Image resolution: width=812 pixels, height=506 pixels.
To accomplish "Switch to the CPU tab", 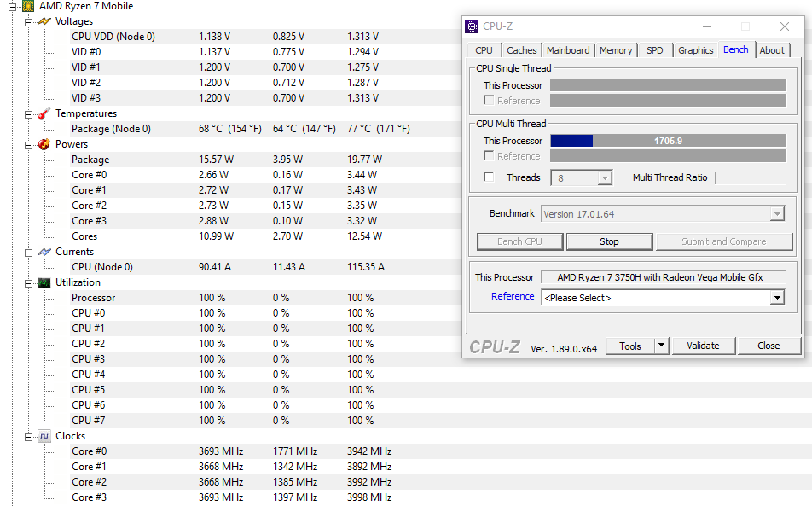I will coord(484,50).
